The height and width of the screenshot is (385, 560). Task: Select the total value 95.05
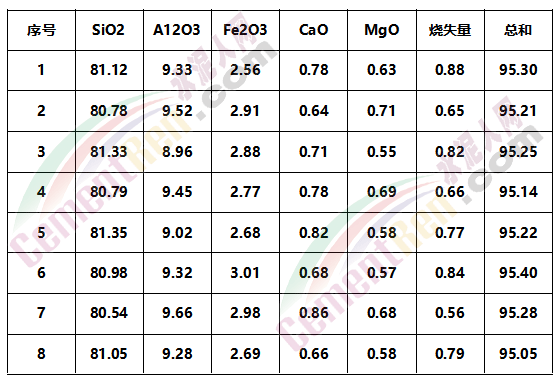click(x=518, y=354)
